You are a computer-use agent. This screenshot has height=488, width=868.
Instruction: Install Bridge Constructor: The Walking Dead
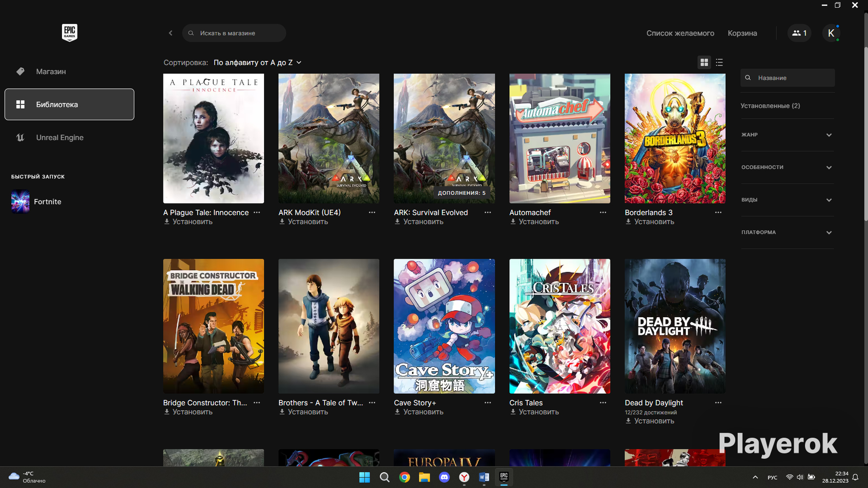click(188, 412)
